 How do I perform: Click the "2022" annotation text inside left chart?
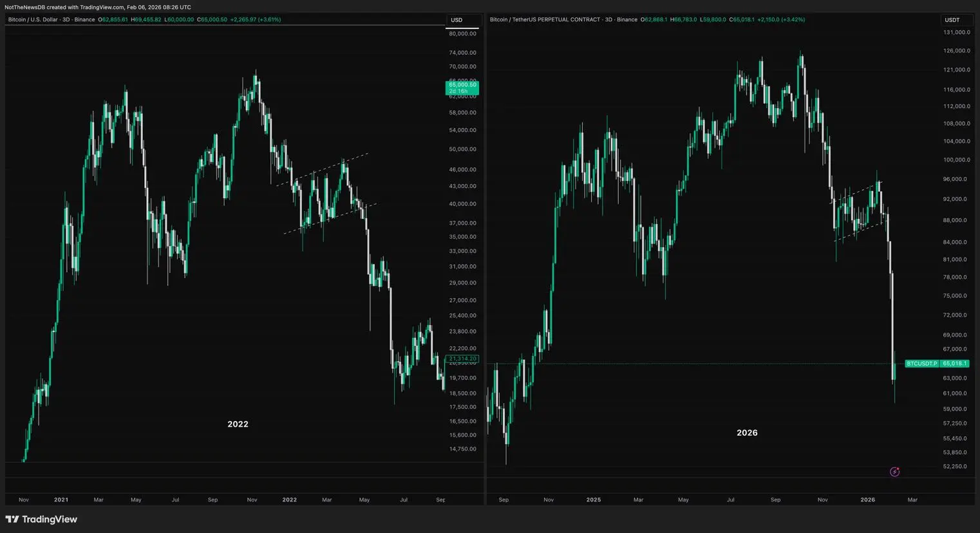click(238, 424)
